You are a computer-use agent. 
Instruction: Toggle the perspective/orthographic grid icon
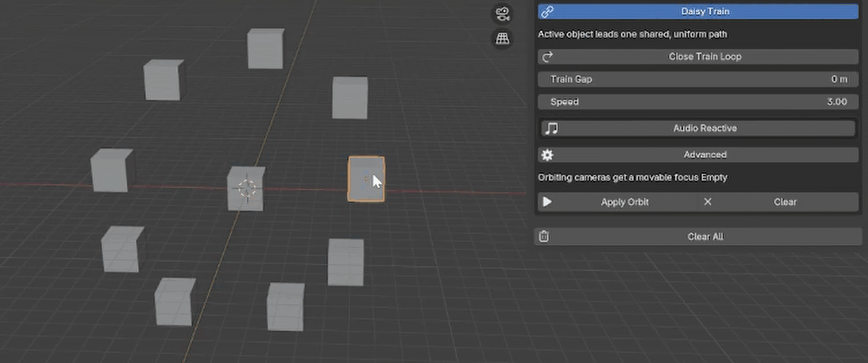tap(502, 39)
